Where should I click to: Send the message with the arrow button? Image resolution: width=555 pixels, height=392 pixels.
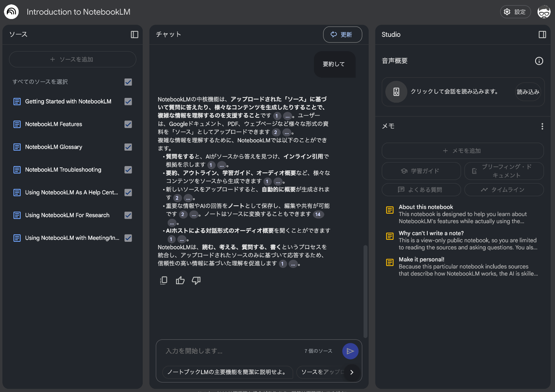(x=350, y=351)
